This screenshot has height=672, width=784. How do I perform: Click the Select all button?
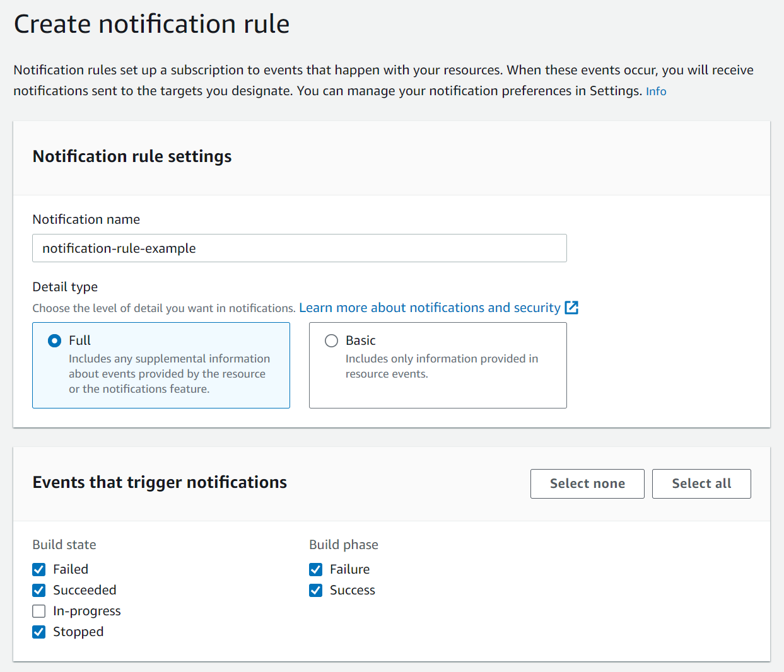pyautogui.click(x=701, y=484)
